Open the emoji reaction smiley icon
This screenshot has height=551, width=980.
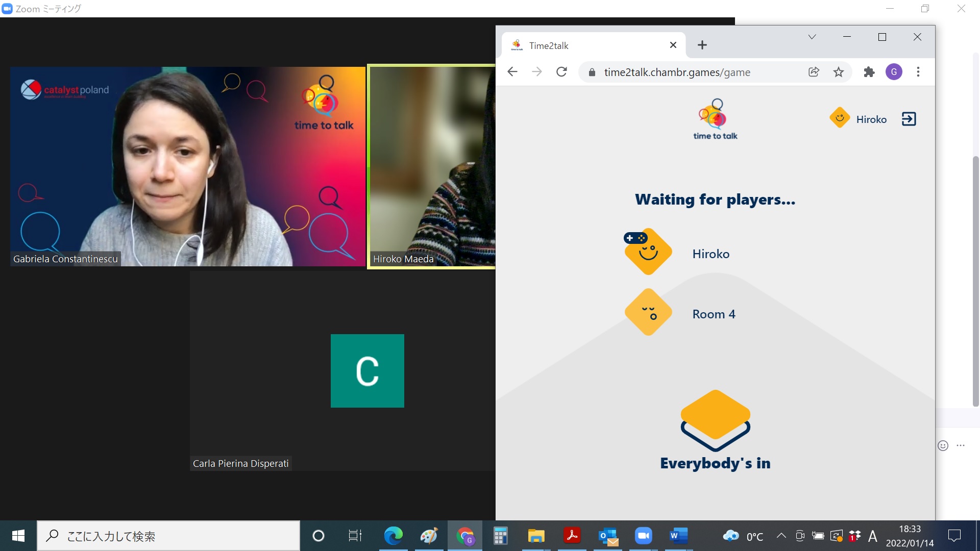(x=943, y=446)
